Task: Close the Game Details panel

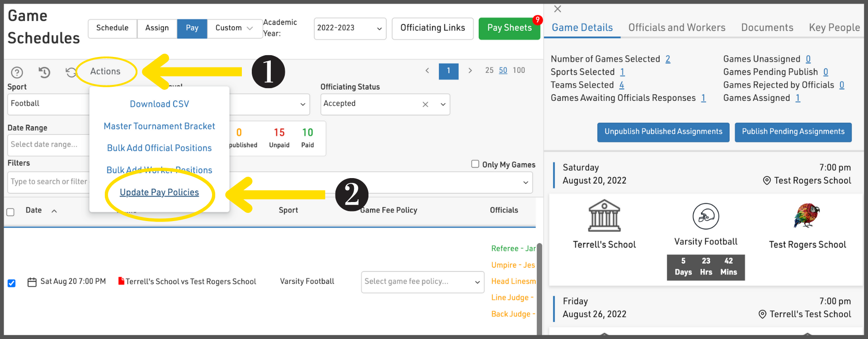Action: [x=557, y=9]
